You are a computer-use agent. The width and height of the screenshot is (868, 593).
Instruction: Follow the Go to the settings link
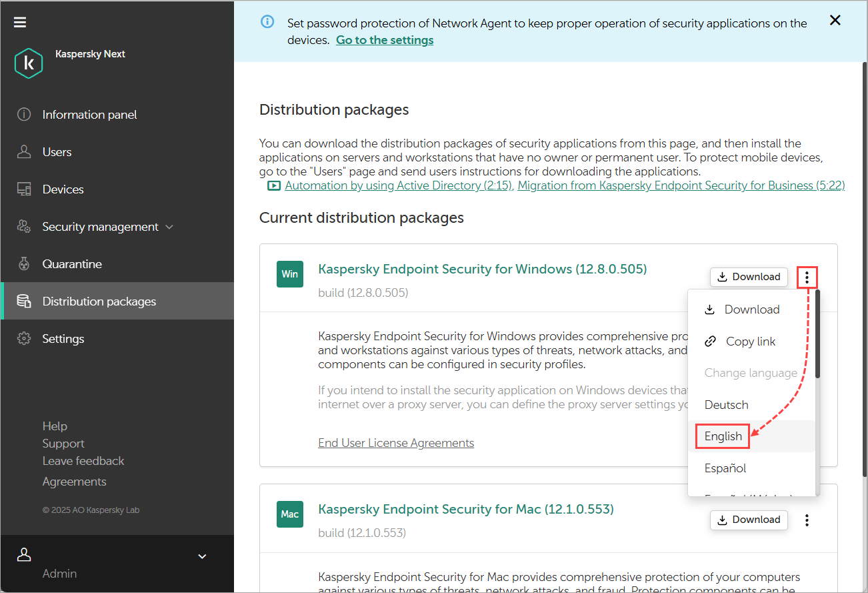tap(384, 39)
